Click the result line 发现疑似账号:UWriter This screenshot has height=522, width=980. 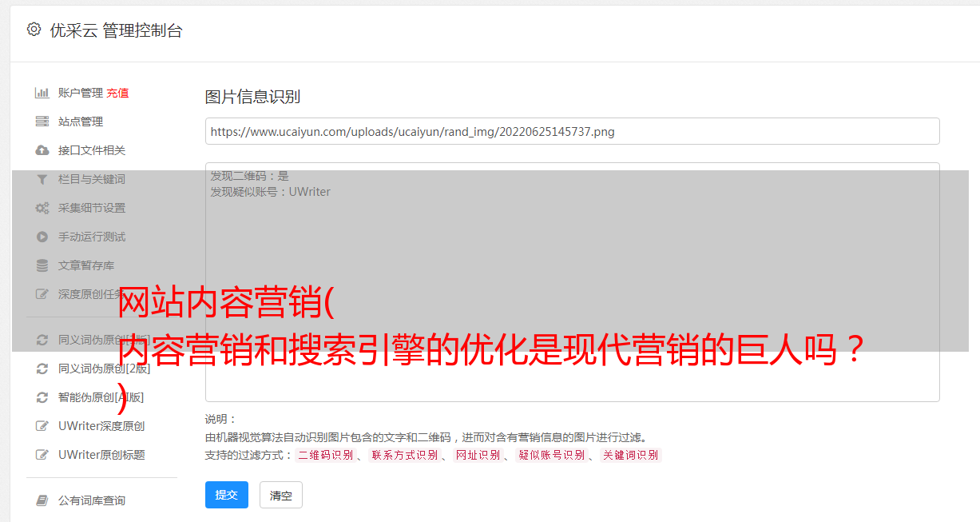pyautogui.click(x=271, y=192)
